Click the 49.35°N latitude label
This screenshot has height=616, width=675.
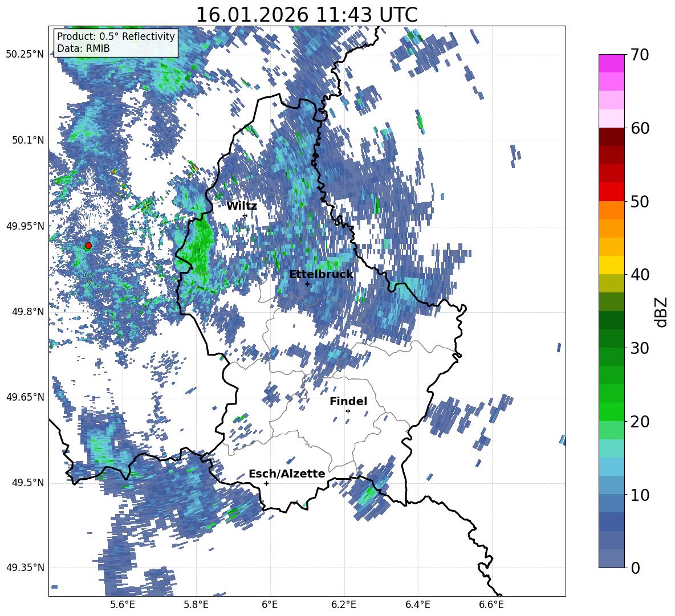pyautogui.click(x=25, y=568)
